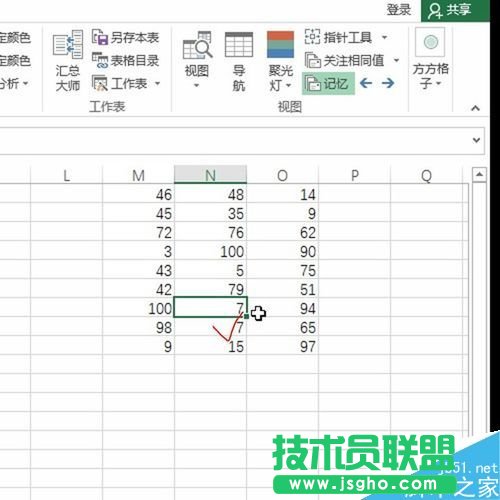Open the 汇总大师 summary tool
Screen dimensions: 500x500
[x=68, y=61]
